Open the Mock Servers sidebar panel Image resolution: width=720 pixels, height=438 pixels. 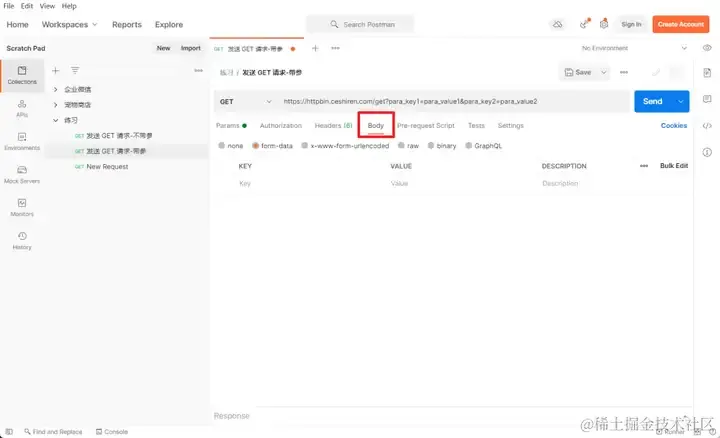22,174
